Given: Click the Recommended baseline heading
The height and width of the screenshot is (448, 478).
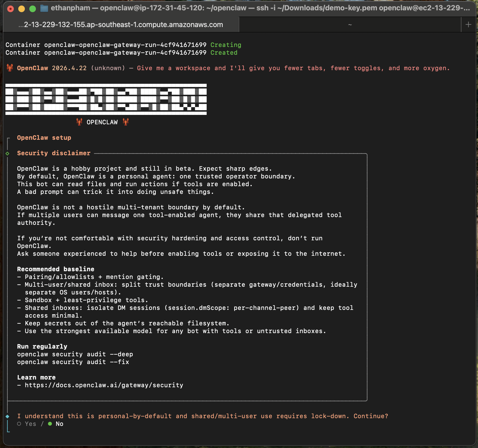Looking at the screenshot, I should (x=55, y=269).
